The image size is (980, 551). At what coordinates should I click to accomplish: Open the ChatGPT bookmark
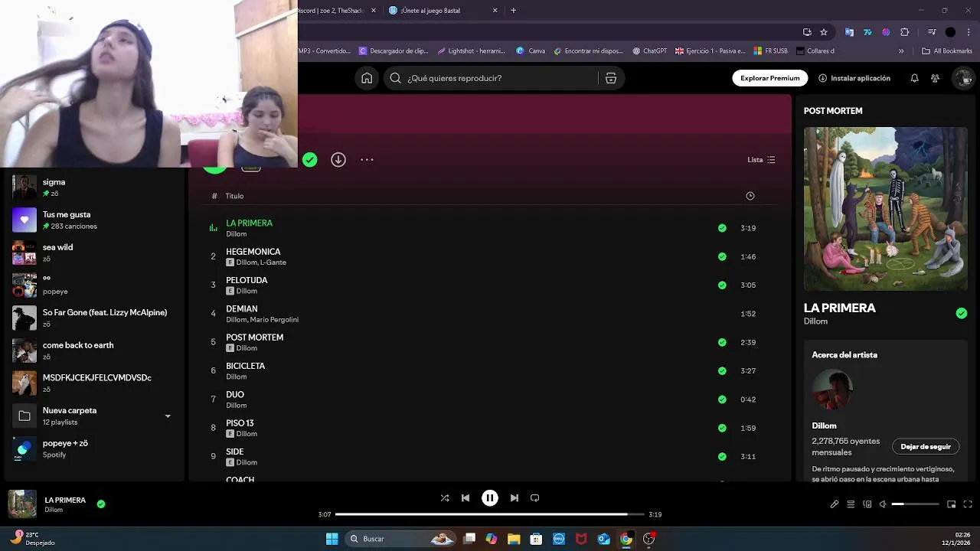[649, 51]
